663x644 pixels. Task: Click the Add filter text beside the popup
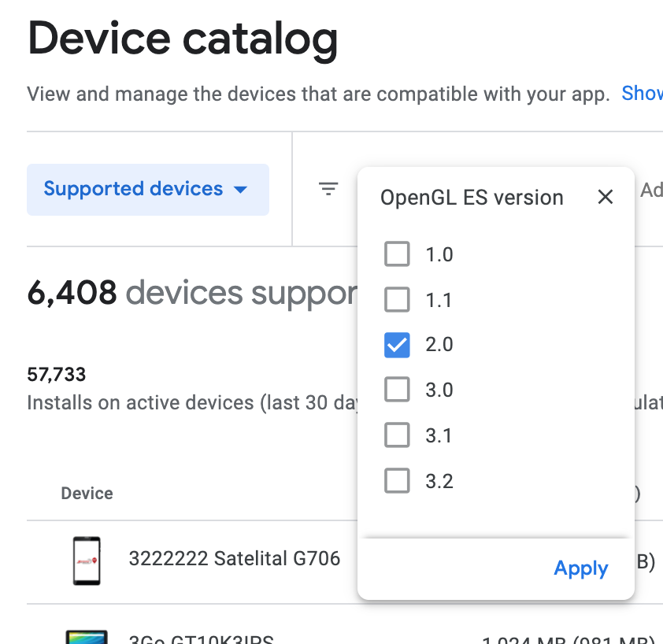click(x=651, y=190)
